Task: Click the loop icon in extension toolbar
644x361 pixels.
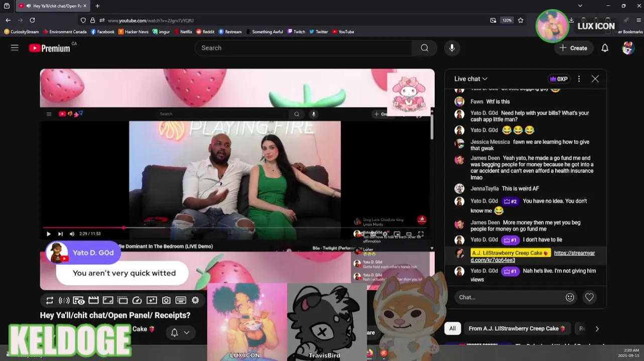Action: tap(49, 300)
